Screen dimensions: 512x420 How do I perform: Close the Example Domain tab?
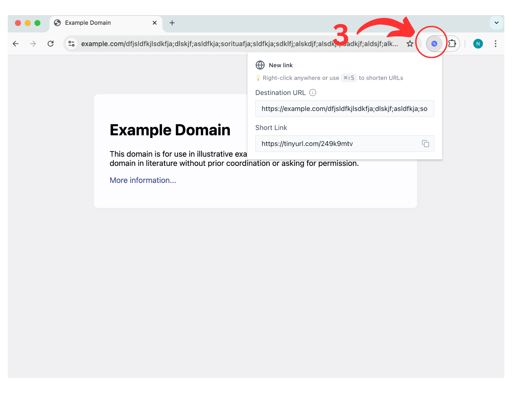154,23
